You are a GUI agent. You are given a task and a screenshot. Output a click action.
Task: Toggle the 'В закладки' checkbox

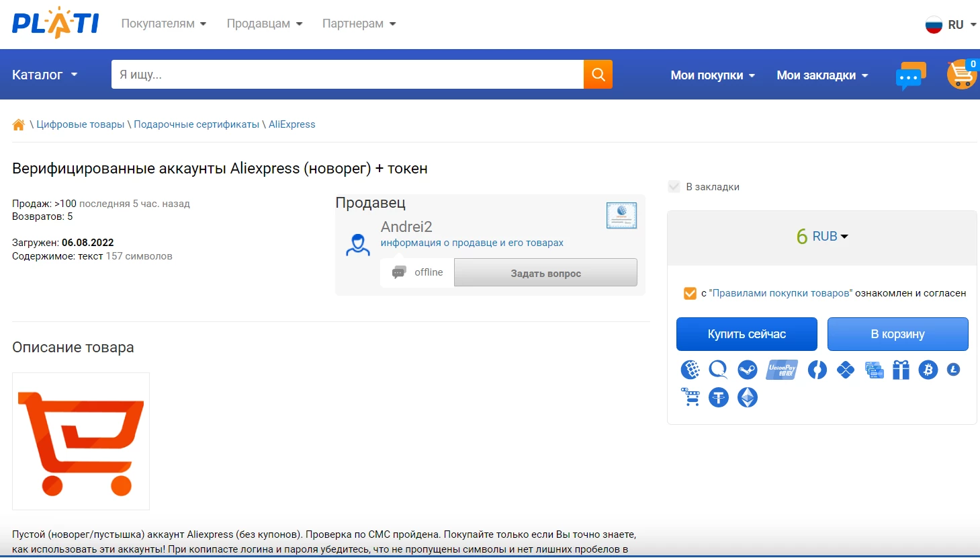tap(674, 186)
